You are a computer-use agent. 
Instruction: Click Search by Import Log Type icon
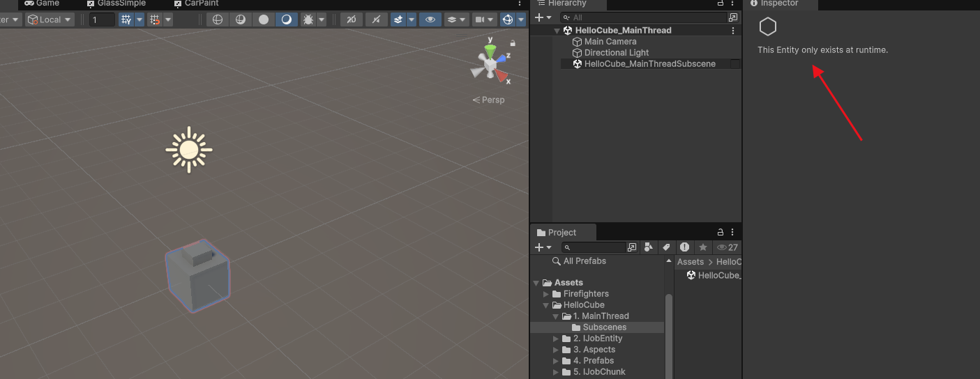coord(685,247)
